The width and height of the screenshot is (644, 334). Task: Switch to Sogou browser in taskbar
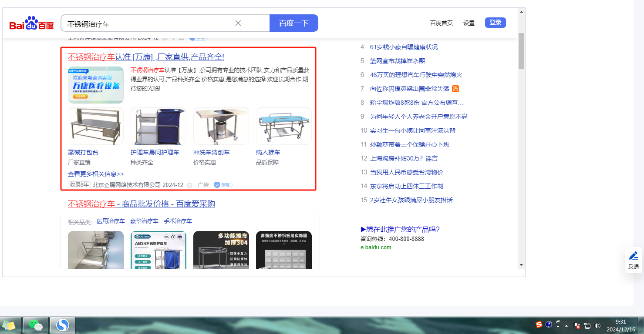coord(63,325)
